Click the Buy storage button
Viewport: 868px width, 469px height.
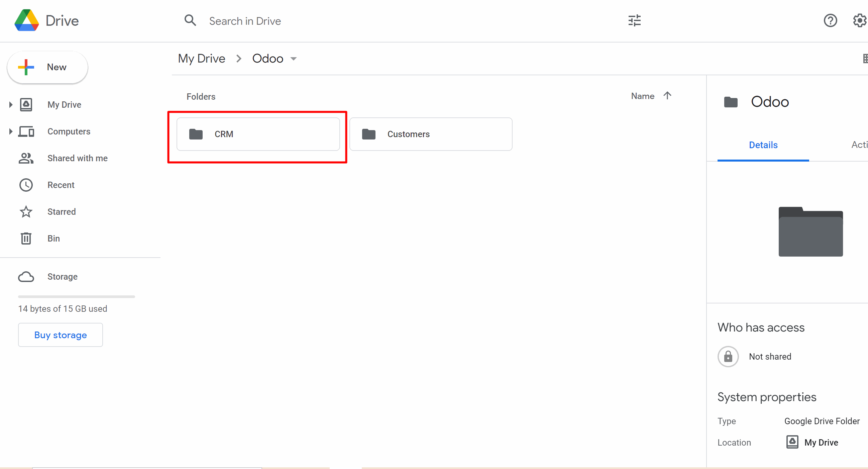point(60,335)
